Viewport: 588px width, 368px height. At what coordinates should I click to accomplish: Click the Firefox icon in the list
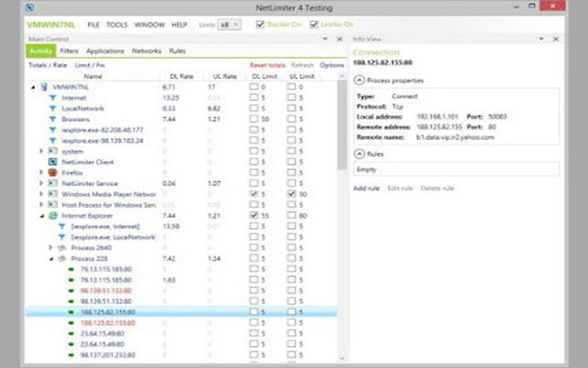click(52, 172)
